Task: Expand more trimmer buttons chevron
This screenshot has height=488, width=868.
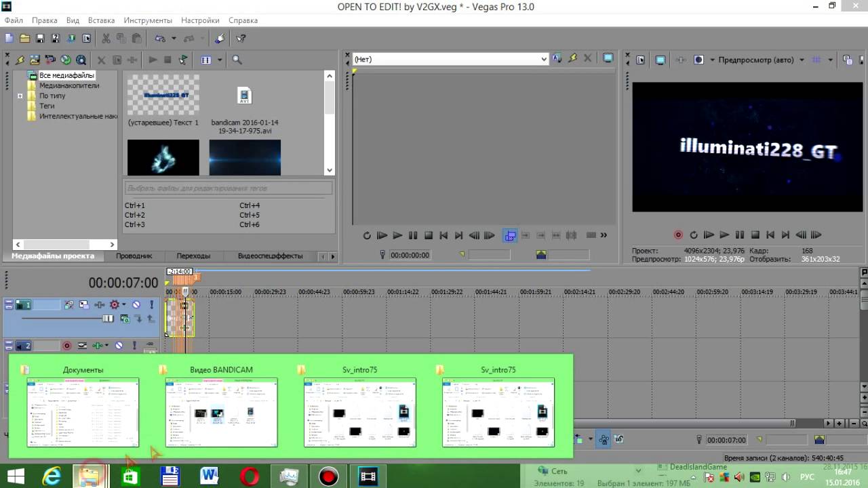Action: [x=604, y=235]
